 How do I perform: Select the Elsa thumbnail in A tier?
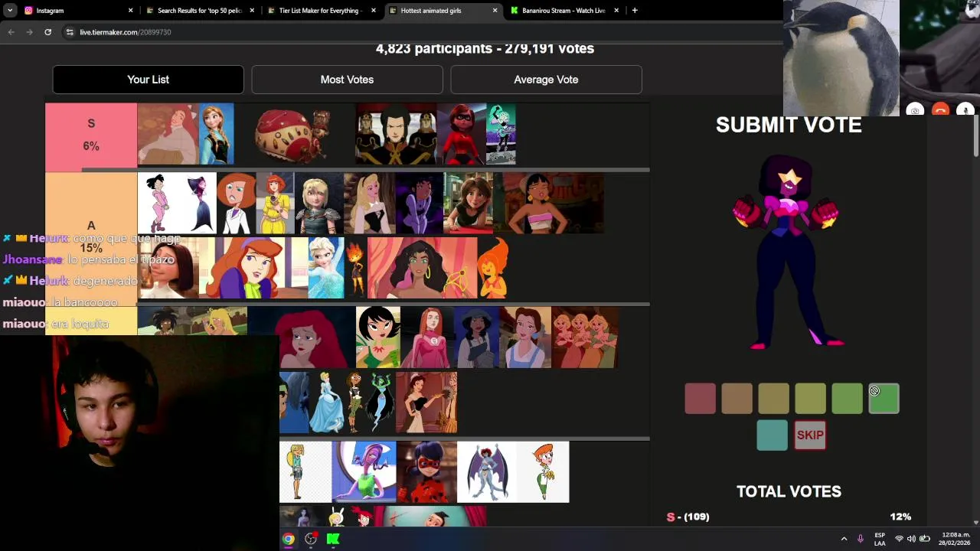pyautogui.click(x=326, y=268)
